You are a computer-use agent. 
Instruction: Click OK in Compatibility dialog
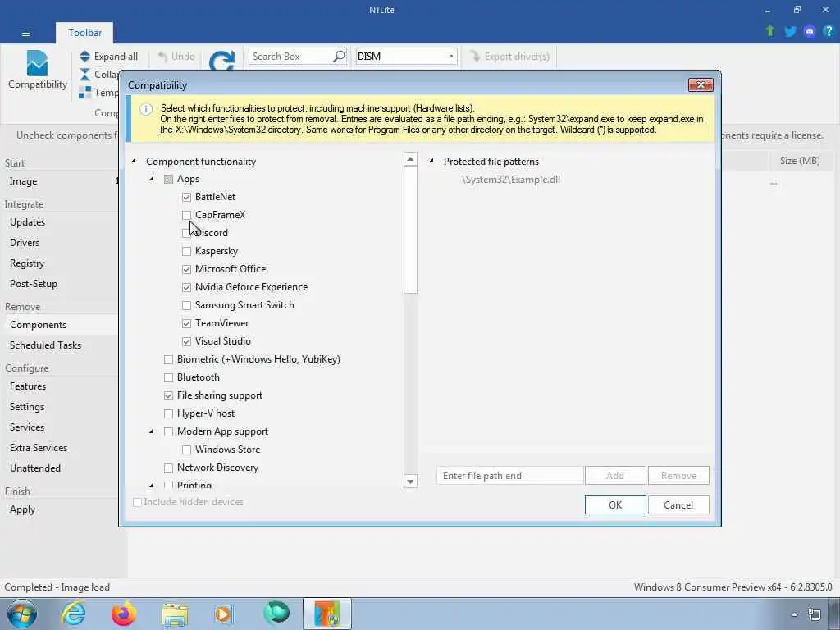[x=615, y=504]
